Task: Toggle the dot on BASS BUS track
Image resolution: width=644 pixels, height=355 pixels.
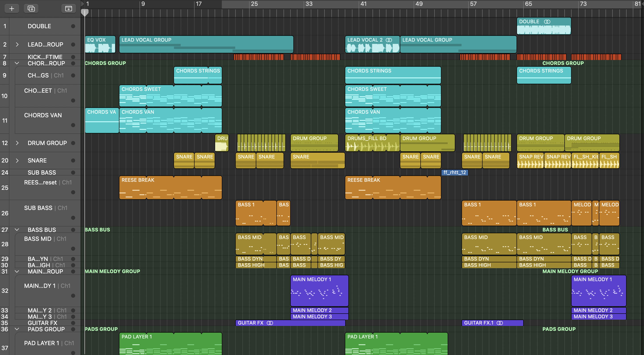Action: (73, 230)
